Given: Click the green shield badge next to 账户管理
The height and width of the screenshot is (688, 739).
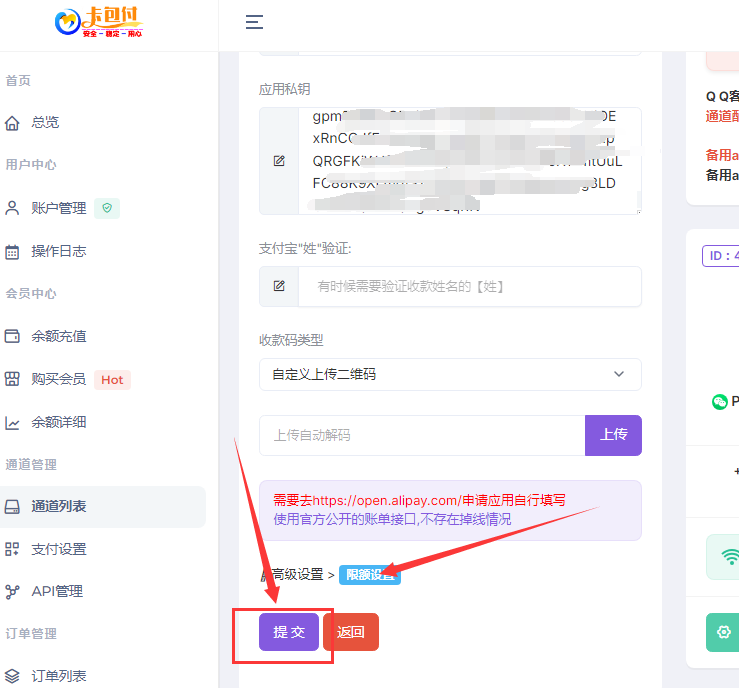Looking at the screenshot, I should 107,208.
